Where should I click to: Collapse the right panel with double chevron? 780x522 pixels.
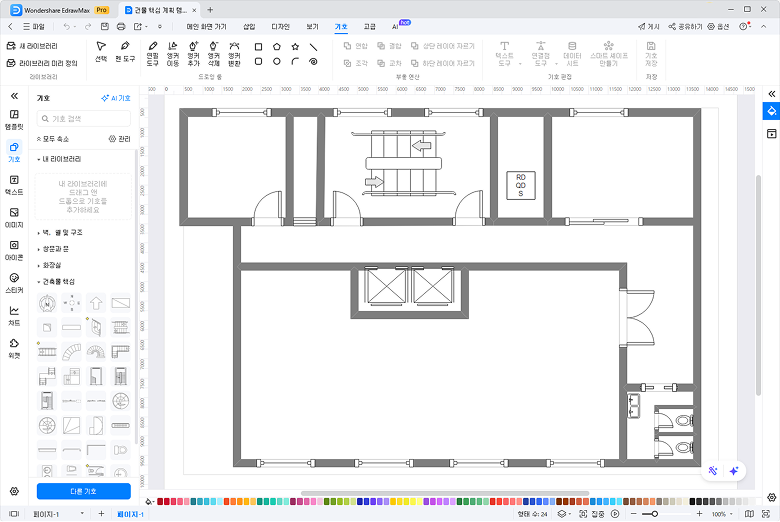(772, 94)
